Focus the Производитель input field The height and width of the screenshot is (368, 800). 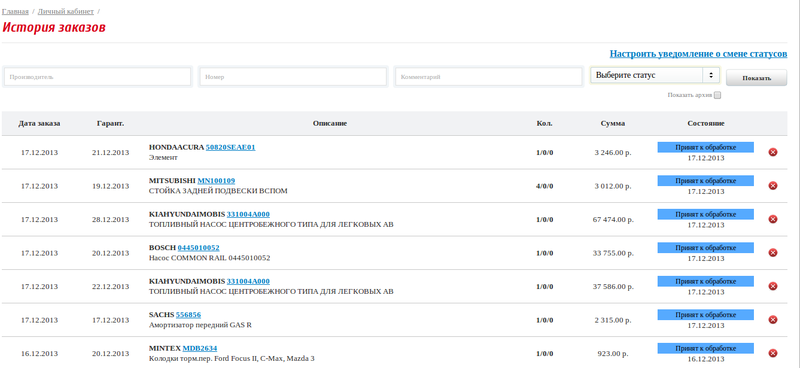[x=97, y=77]
